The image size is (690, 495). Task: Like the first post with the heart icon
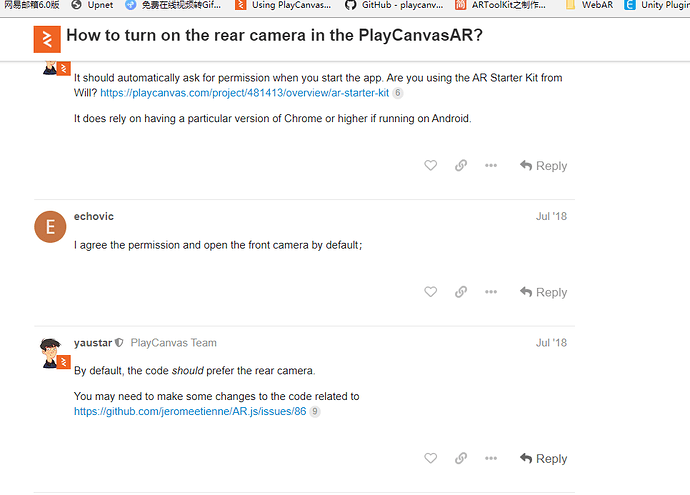pos(430,166)
